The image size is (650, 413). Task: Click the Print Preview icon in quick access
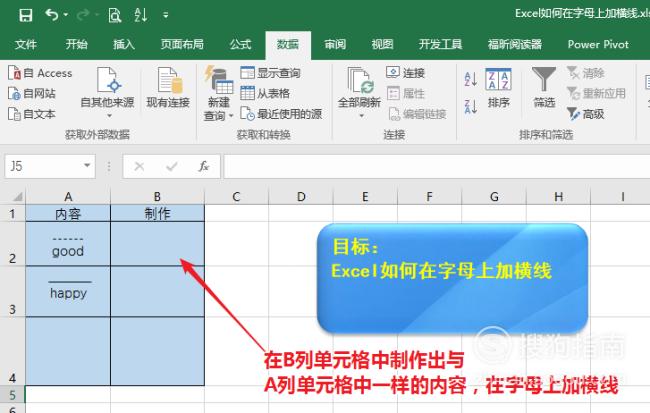coord(114,15)
